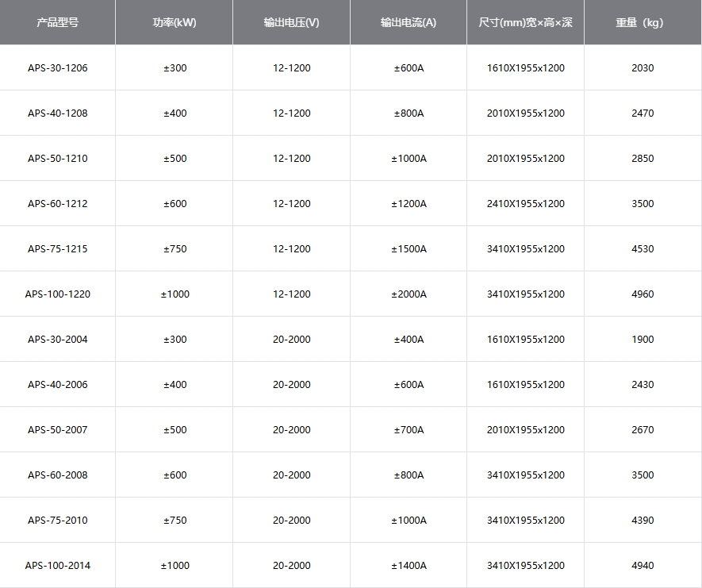This screenshot has height=588, width=702.
Task: Select model cell APS-60-2008
Action: click(58, 475)
